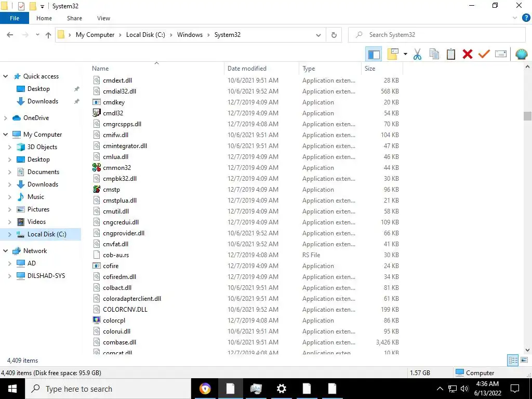The image size is (532, 399).
Task: Select the combase.dll file
Action: pyautogui.click(x=119, y=342)
